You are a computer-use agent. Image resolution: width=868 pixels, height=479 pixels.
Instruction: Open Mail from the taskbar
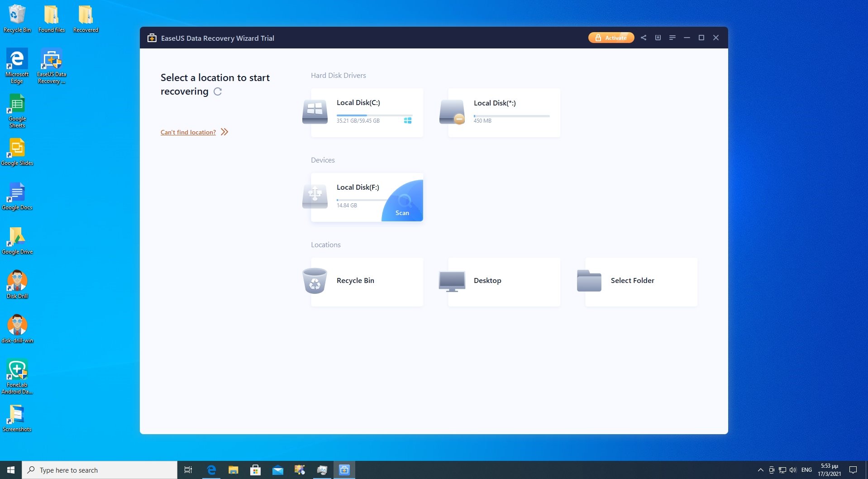click(x=278, y=470)
